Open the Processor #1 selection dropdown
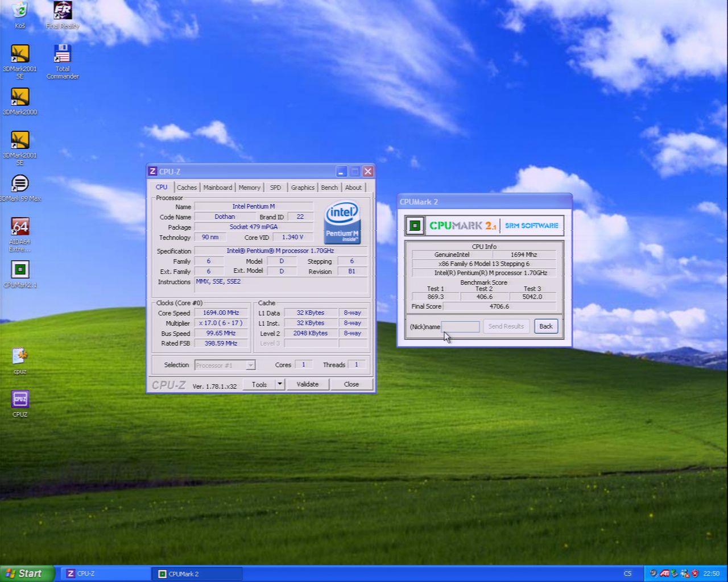The width and height of the screenshot is (728, 582). (250, 365)
